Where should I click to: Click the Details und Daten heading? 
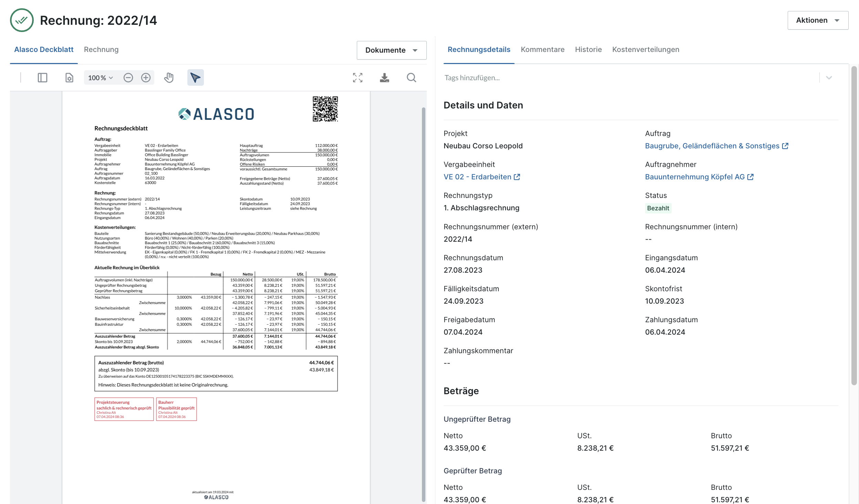click(483, 105)
